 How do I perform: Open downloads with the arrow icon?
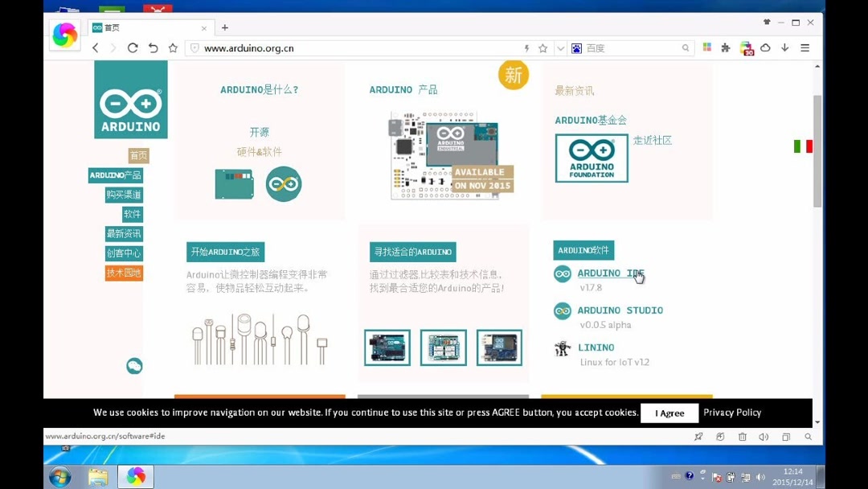[x=784, y=47]
